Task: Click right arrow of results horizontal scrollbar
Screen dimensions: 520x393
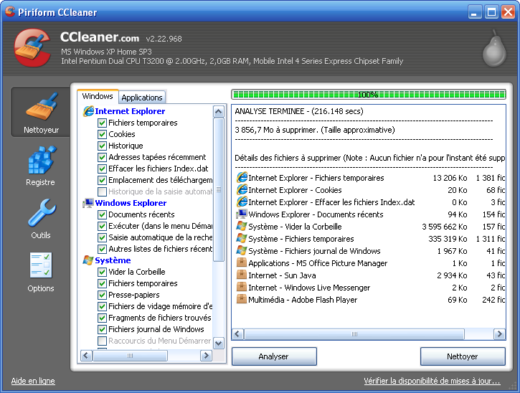Action: click(499, 334)
